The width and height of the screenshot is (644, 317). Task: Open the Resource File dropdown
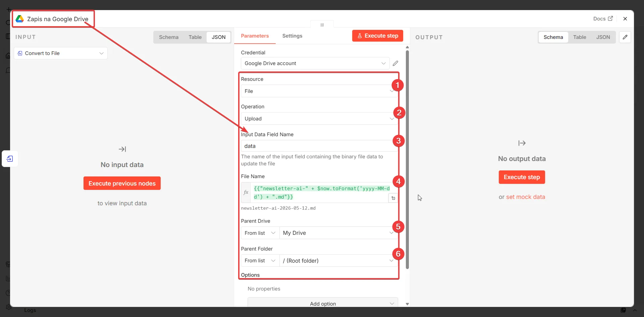coord(319,91)
